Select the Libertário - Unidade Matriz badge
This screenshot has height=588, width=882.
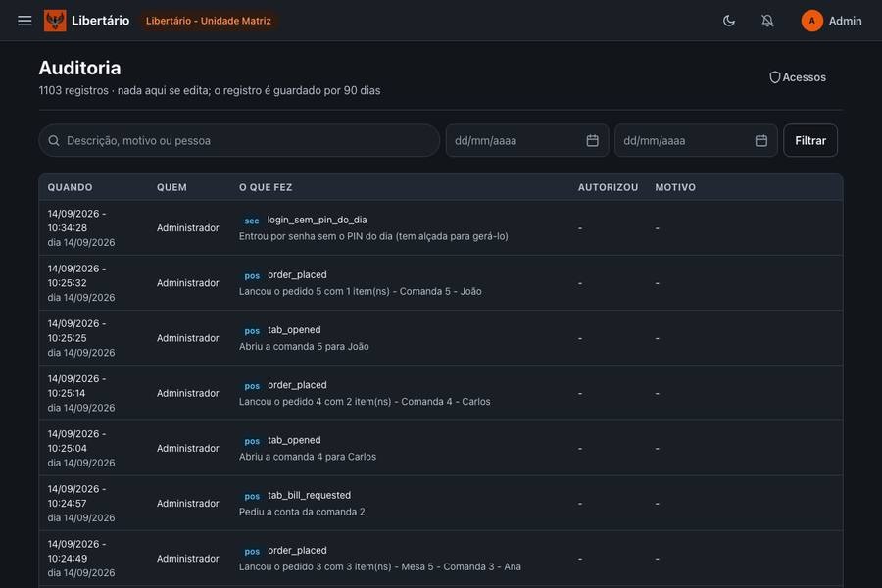(208, 21)
